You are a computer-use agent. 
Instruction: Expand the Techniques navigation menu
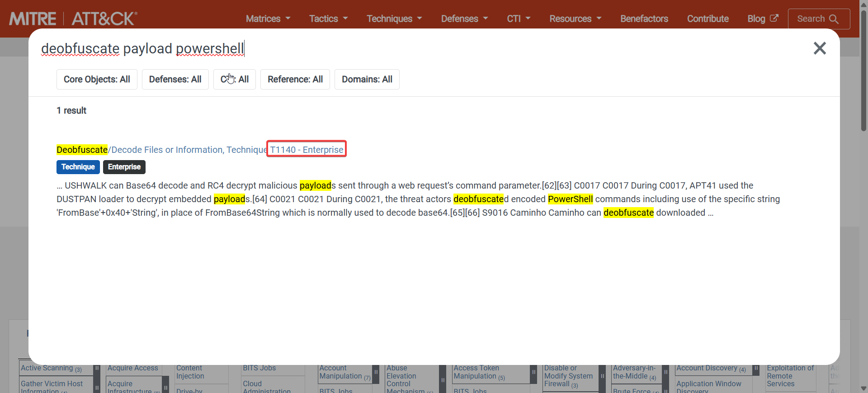394,19
